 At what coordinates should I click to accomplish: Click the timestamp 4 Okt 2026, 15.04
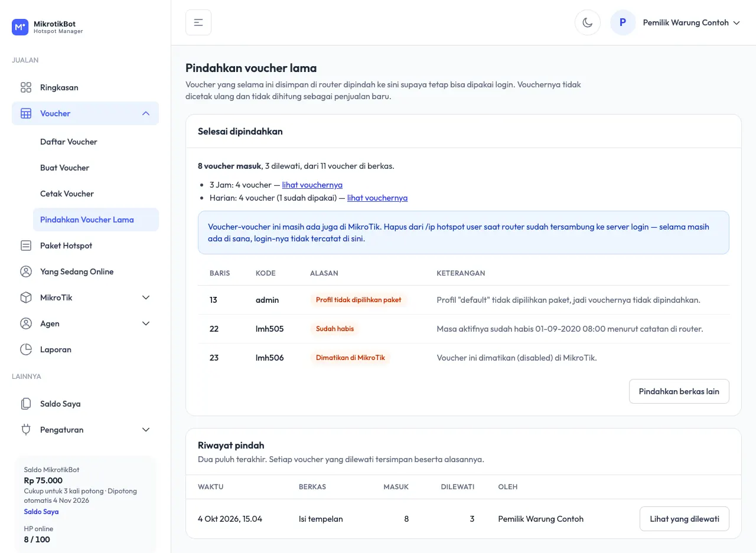click(230, 519)
